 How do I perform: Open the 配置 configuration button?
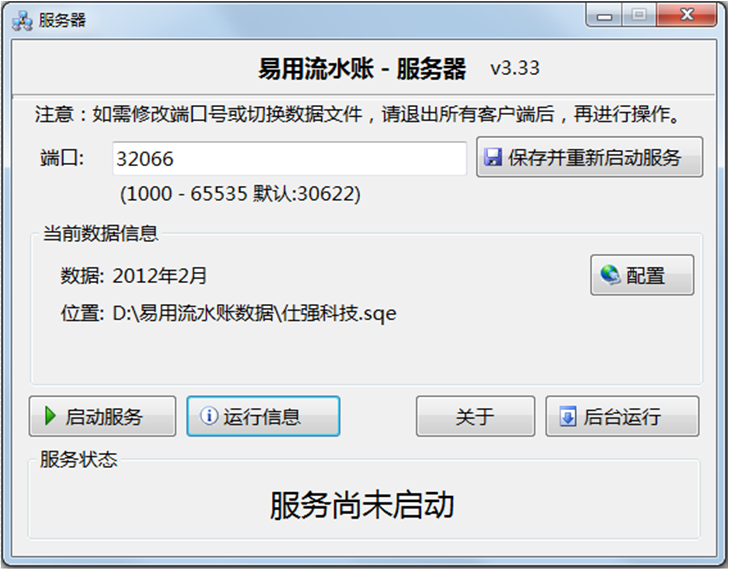(642, 275)
